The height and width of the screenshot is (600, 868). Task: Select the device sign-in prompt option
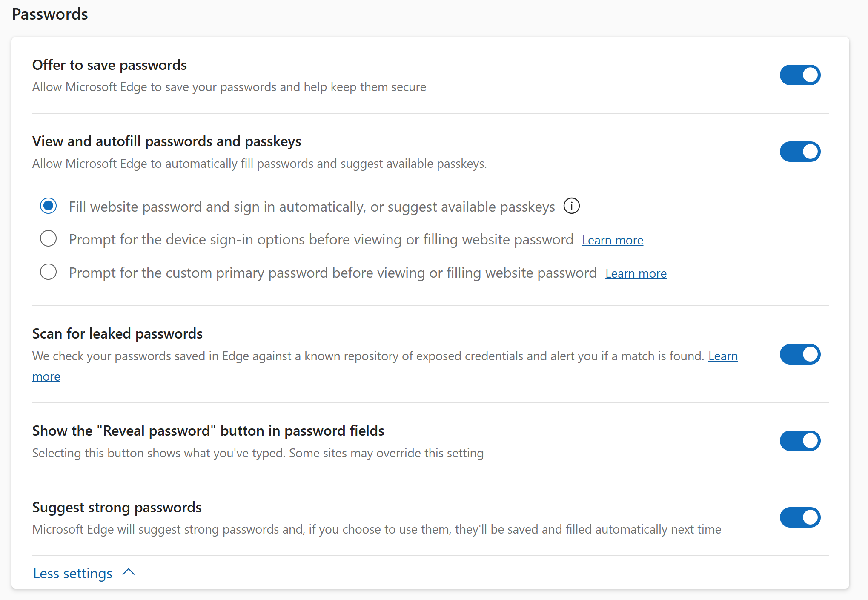tap(48, 238)
